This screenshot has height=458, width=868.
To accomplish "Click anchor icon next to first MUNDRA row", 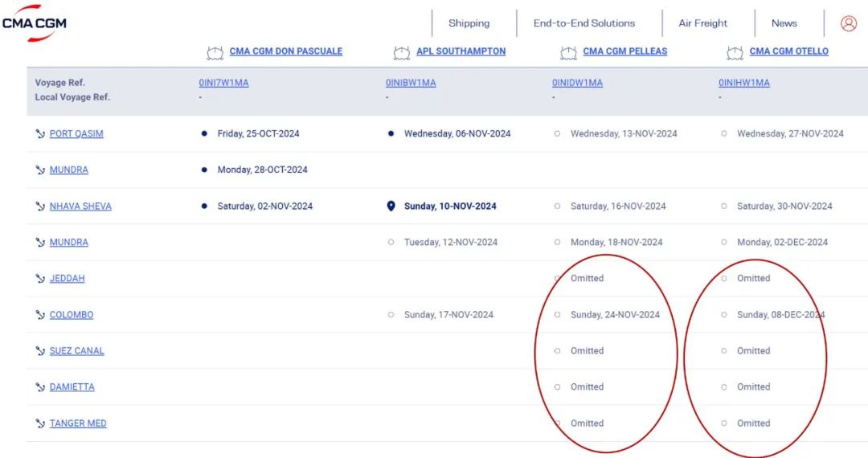I will point(40,170).
